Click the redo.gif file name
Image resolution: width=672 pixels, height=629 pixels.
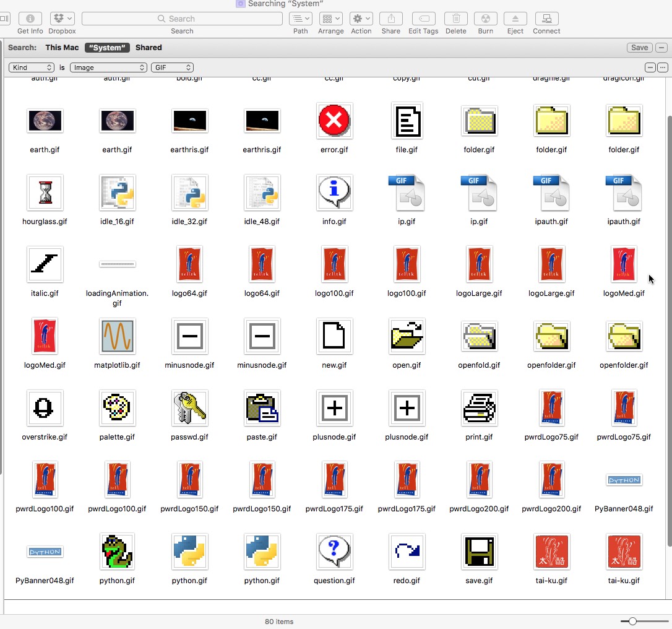[x=407, y=581]
